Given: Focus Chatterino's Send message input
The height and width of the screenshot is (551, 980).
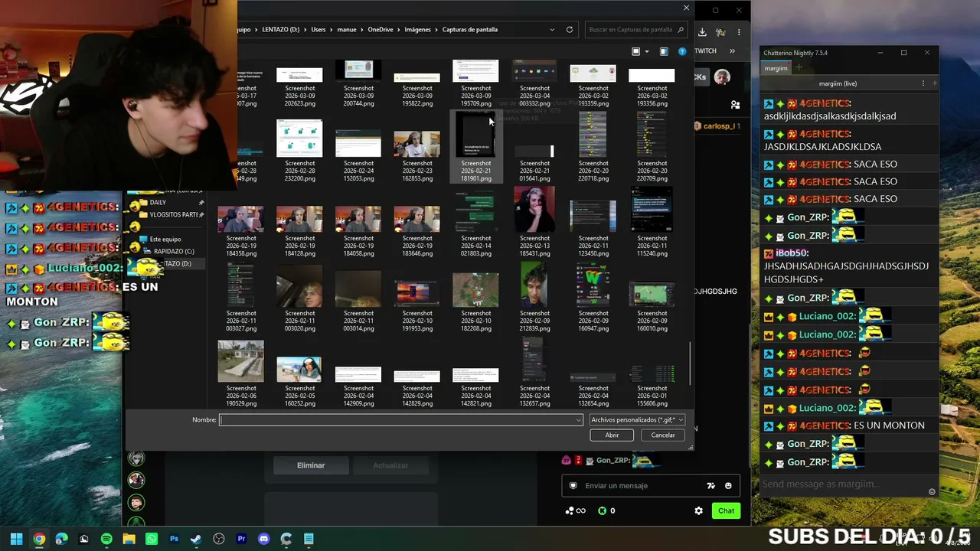Looking at the screenshot, I should point(842,484).
